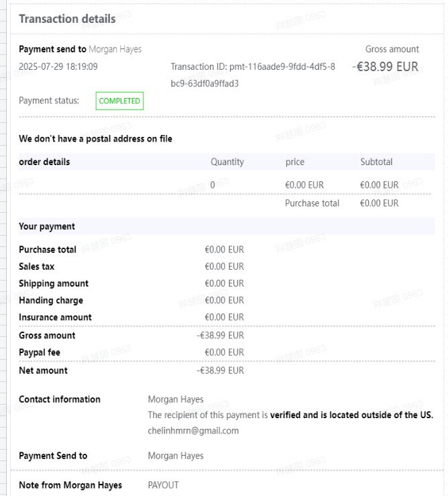Click the Contact information label
The height and width of the screenshot is (496, 448).
[60, 399]
